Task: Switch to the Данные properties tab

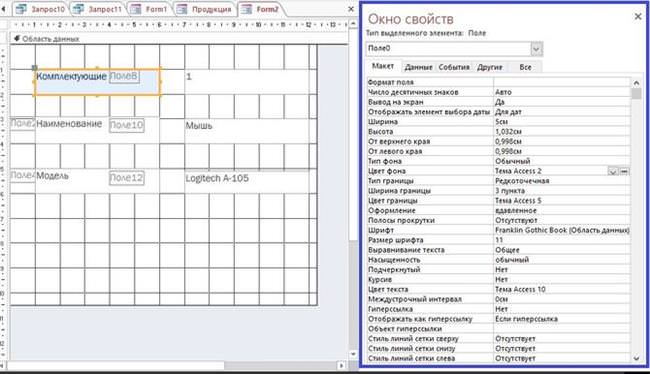Action: pyautogui.click(x=418, y=67)
